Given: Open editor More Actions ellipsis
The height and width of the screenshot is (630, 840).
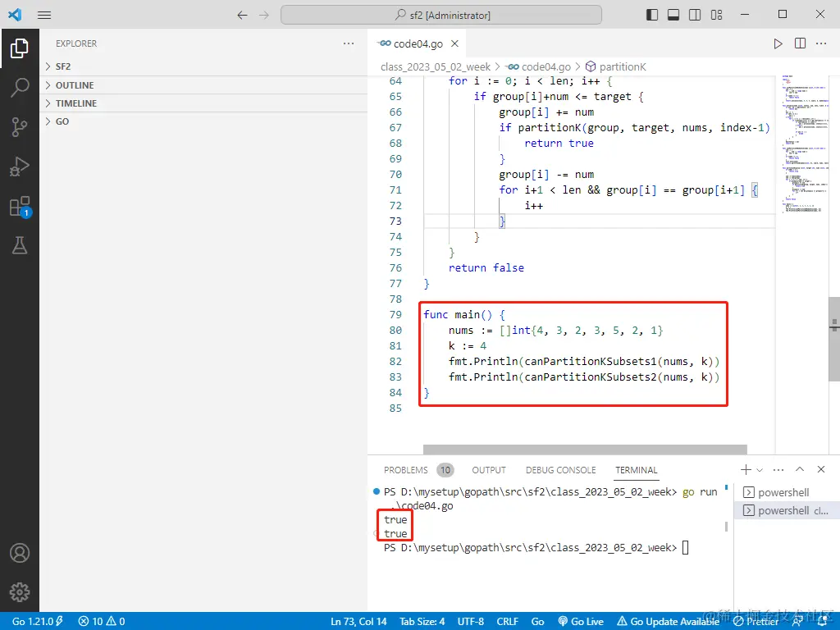Looking at the screenshot, I should tap(821, 43).
